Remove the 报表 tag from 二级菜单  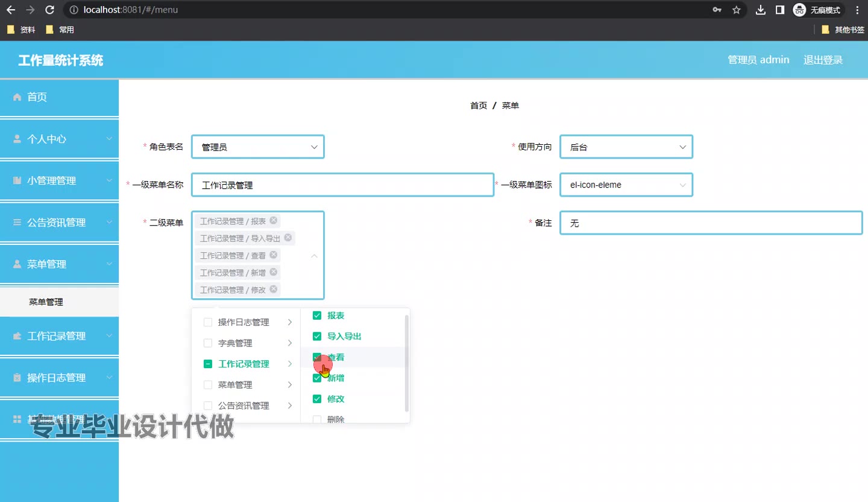[274, 221]
